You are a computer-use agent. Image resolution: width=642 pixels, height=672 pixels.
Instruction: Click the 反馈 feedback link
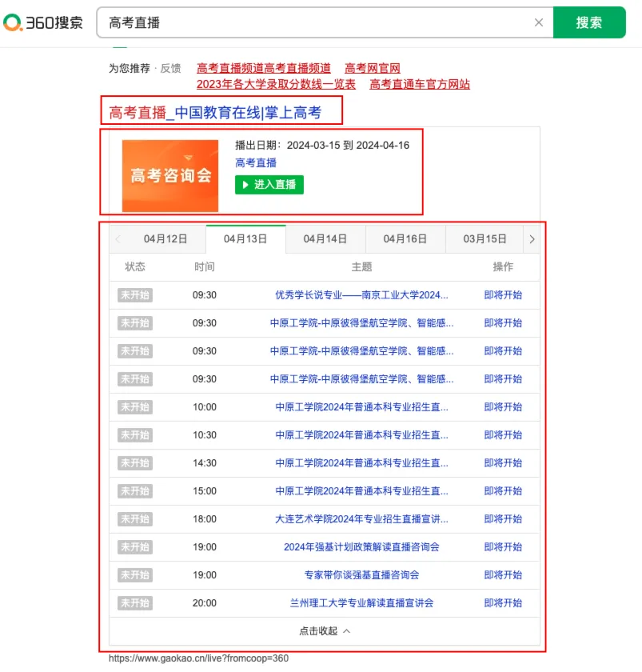coord(170,69)
